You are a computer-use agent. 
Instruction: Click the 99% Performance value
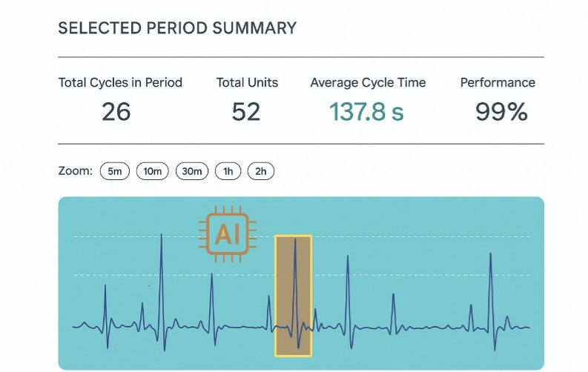pyautogui.click(x=501, y=111)
